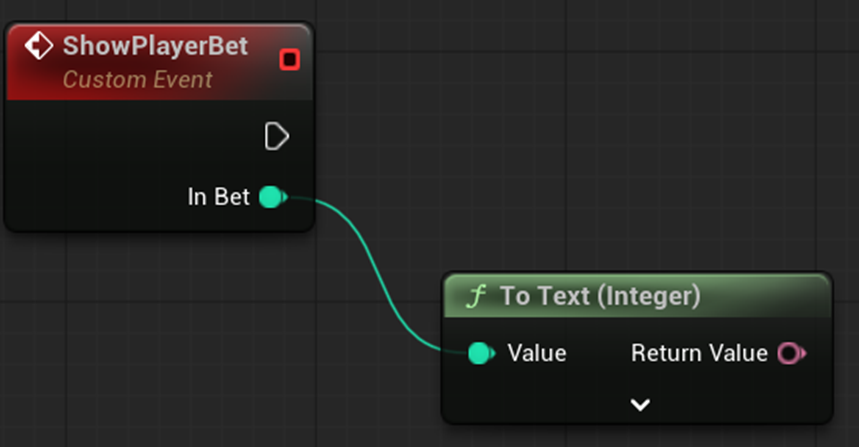Click empty graph area right of ShowPlayerBet node
The height and width of the screenshot is (447, 859).
(x=550, y=120)
